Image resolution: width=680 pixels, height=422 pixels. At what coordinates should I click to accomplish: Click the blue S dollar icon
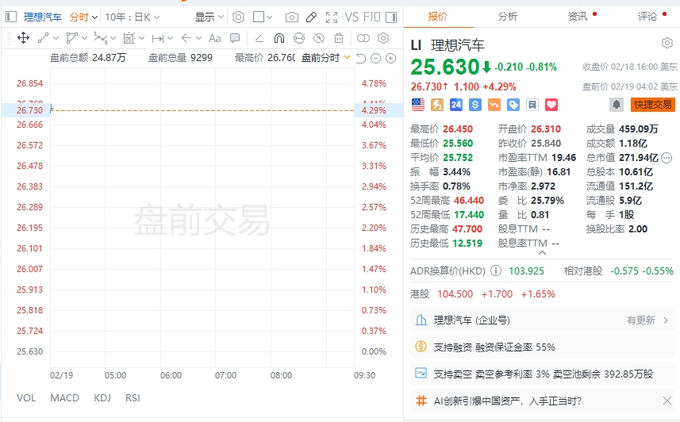[x=475, y=105]
